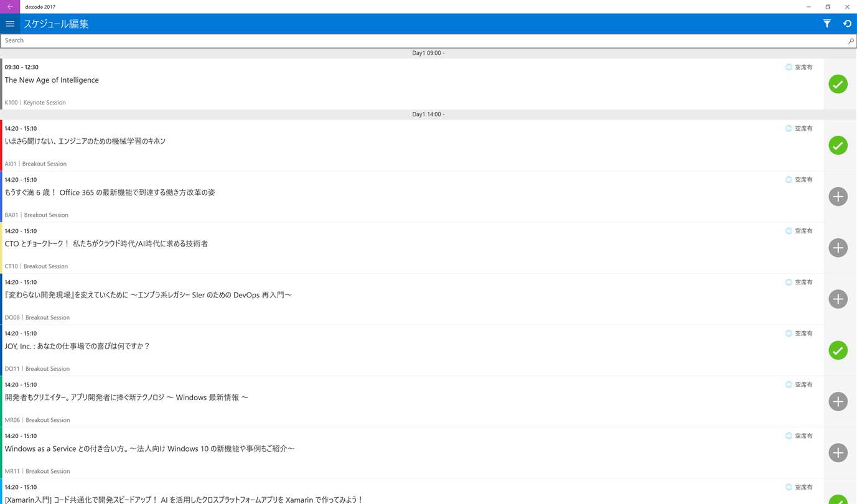The height and width of the screenshot is (504, 857).
Task: Open CTO とチョークトーク session title
Action: [106, 244]
